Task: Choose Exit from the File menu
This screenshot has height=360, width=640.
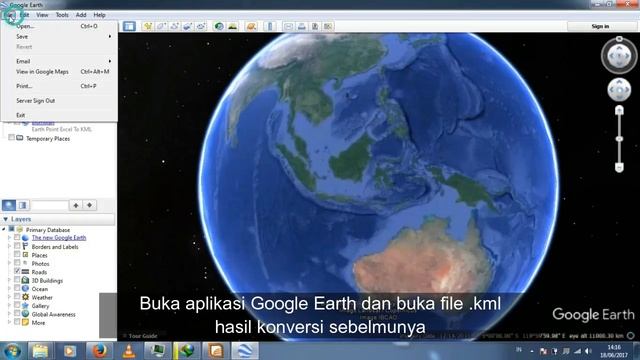Action: [59, 115]
